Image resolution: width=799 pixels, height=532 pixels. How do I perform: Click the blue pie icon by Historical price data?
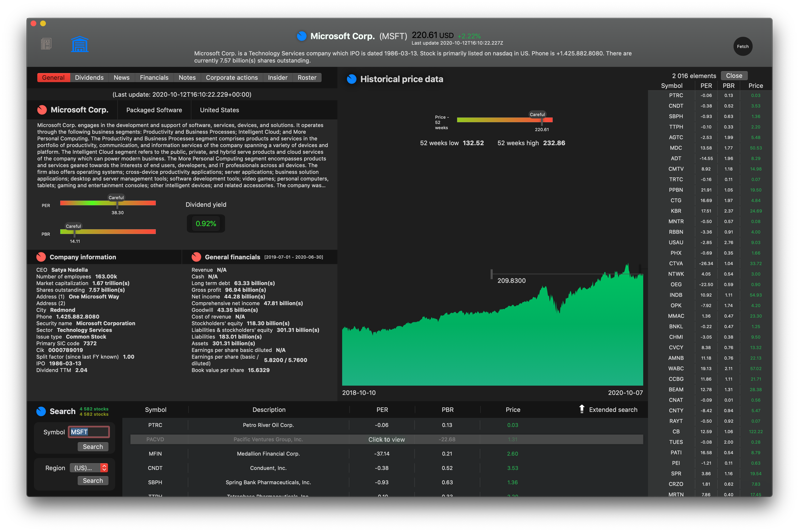pyautogui.click(x=352, y=79)
